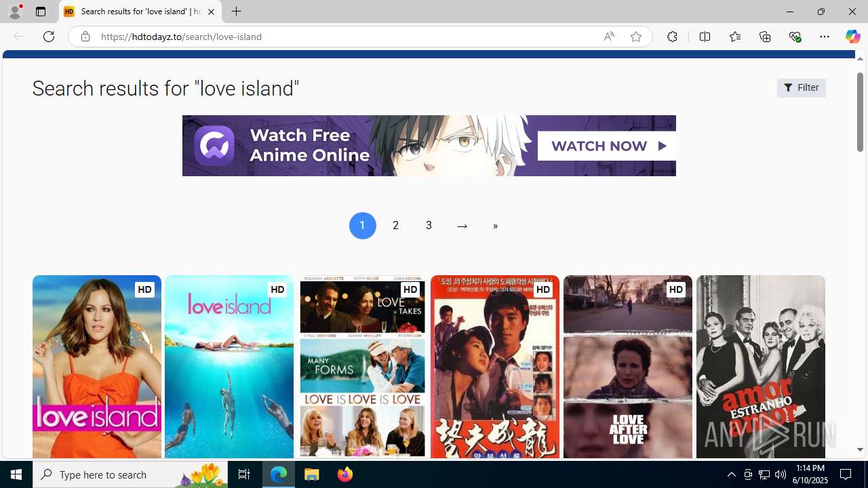
Task: Open Task View on taskbar
Action: (244, 474)
